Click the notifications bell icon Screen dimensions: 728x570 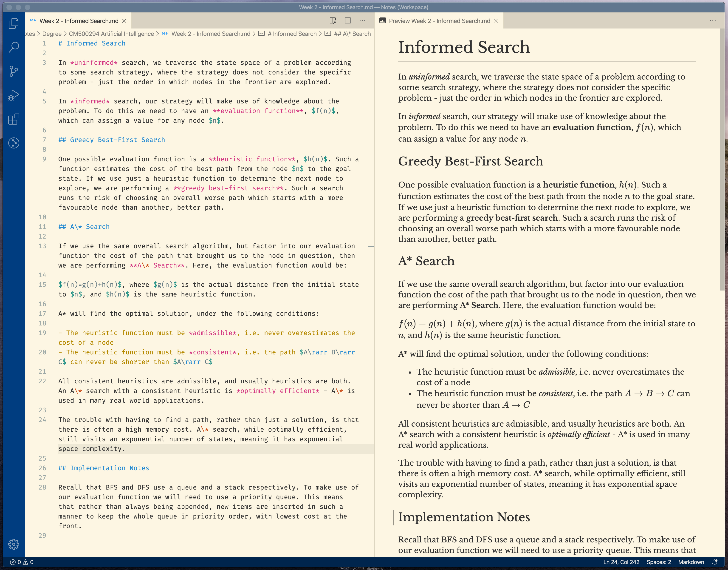(715, 562)
